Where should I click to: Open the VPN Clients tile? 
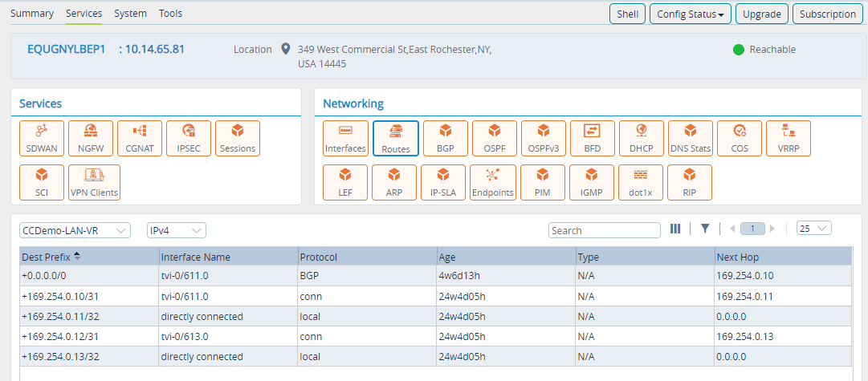[x=95, y=183]
